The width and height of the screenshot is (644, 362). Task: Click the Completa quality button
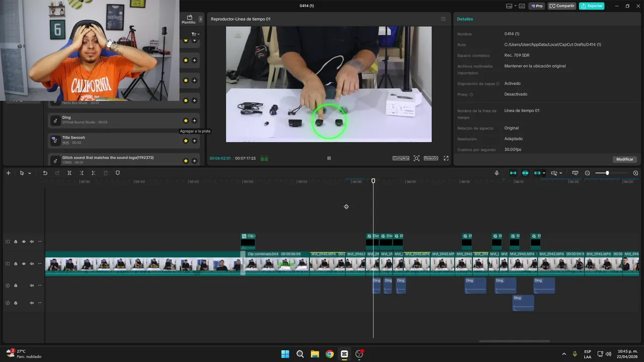click(x=401, y=158)
